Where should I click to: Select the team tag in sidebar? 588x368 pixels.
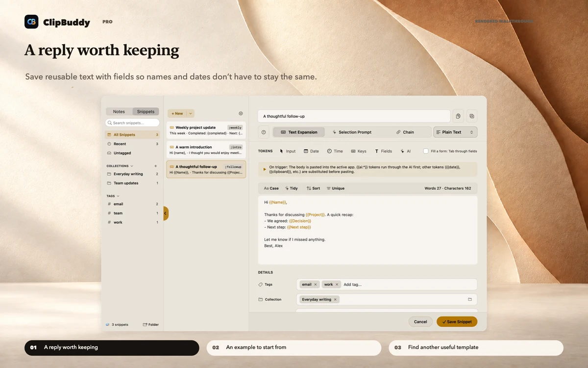click(133, 213)
